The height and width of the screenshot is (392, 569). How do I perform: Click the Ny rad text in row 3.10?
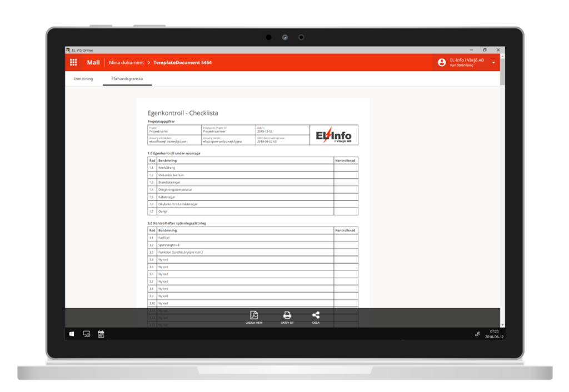pos(163,303)
